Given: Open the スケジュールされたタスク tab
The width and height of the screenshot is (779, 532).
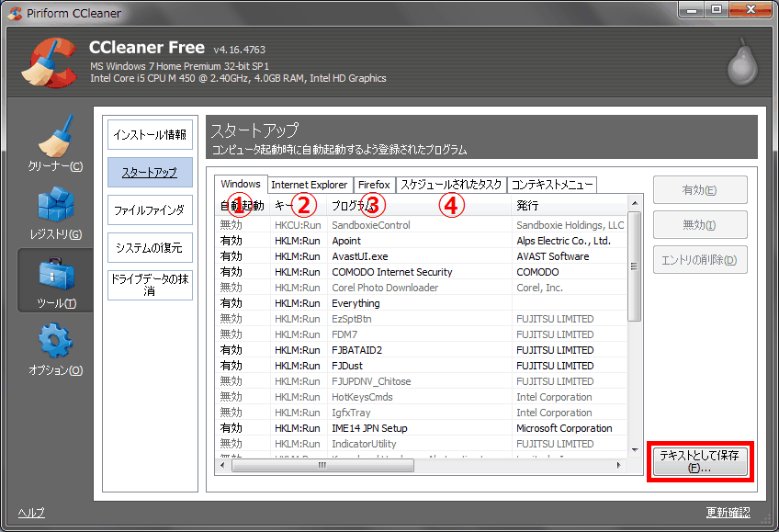Looking at the screenshot, I should pyautogui.click(x=451, y=185).
